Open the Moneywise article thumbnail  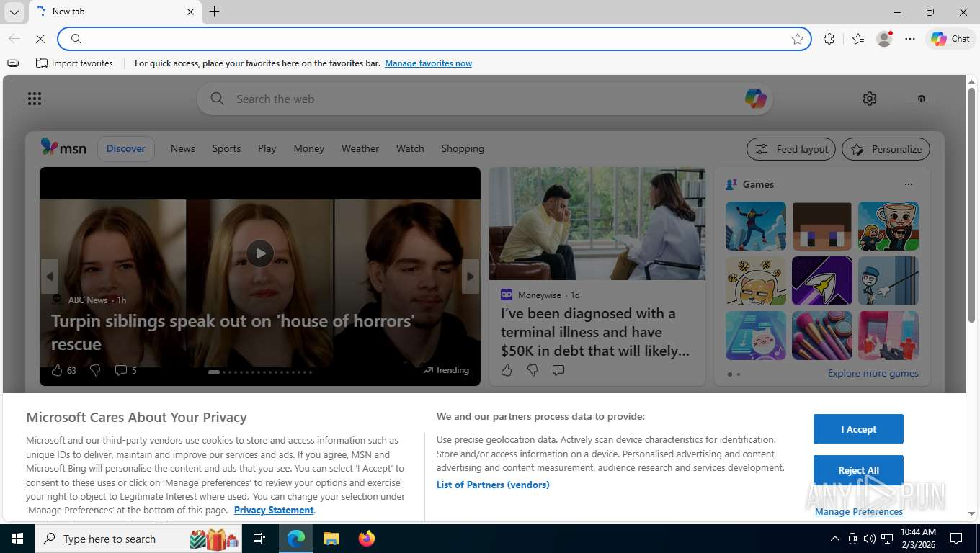tap(597, 223)
